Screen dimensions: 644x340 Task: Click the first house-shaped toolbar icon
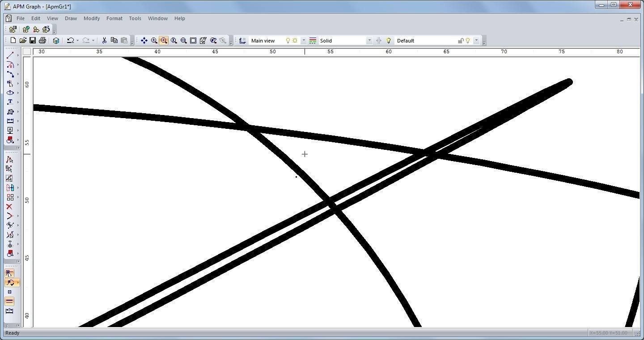click(x=13, y=29)
